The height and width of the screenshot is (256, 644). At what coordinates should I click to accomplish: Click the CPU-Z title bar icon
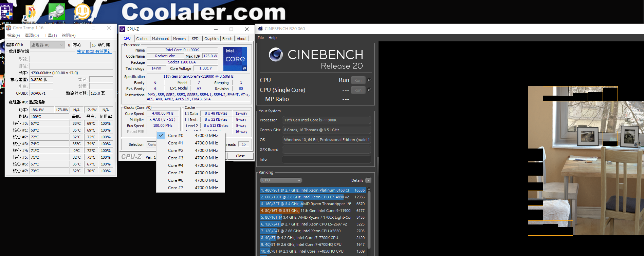pyautogui.click(x=122, y=29)
